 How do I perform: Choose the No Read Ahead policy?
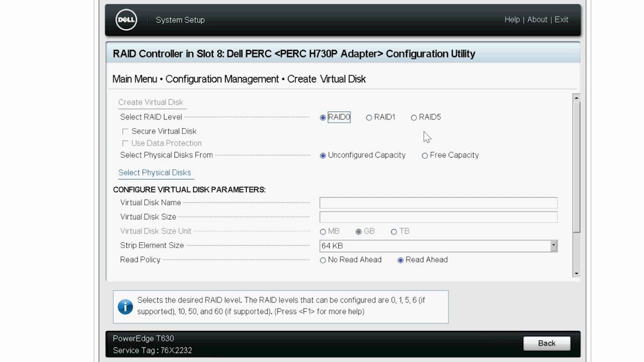pyautogui.click(x=323, y=260)
